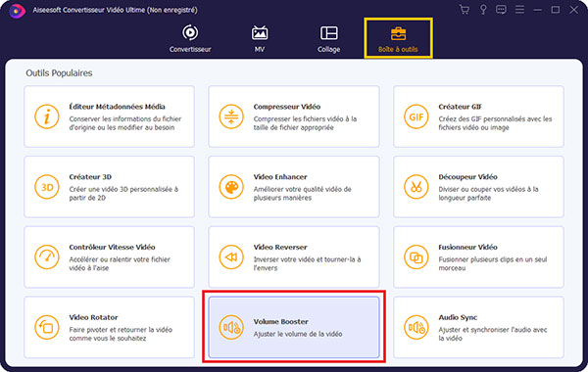The height and width of the screenshot is (372, 588).
Task: Click the Aiseesoft app logo
Action: (17, 11)
